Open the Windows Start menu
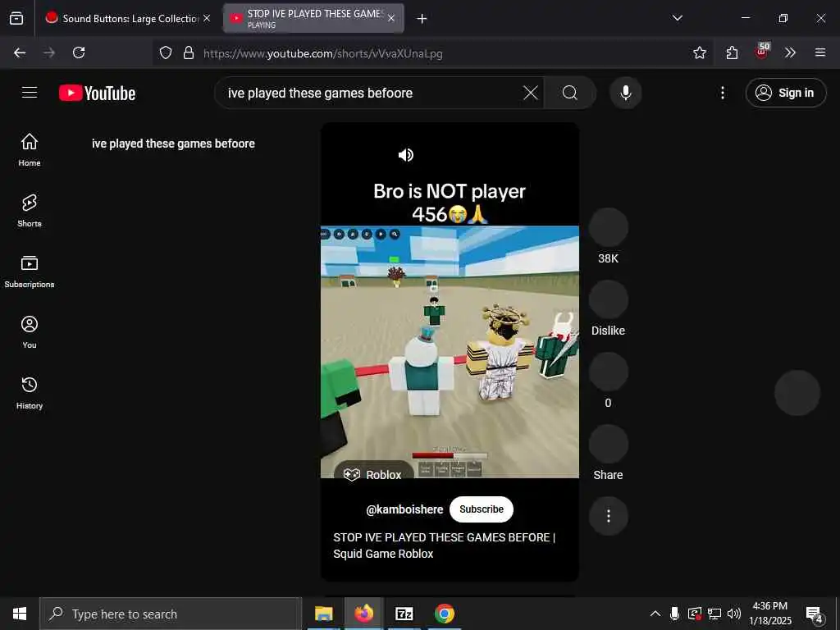 click(x=20, y=614)
